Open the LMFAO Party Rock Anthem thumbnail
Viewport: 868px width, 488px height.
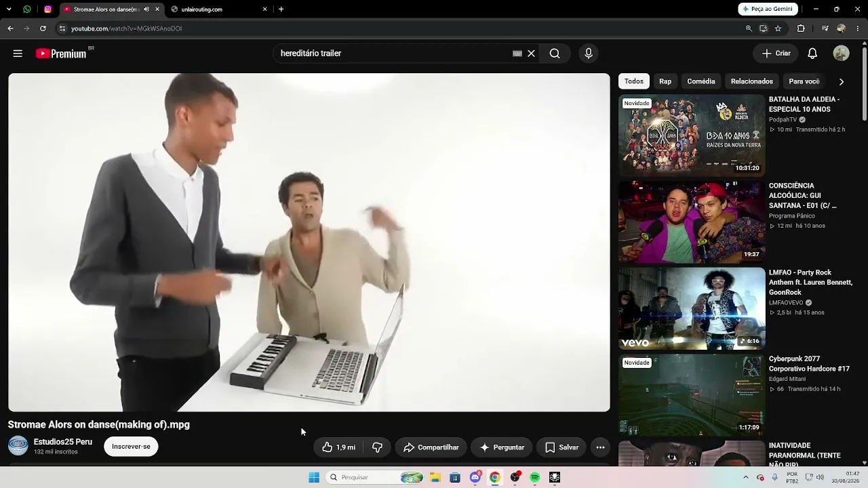point(692,308)
